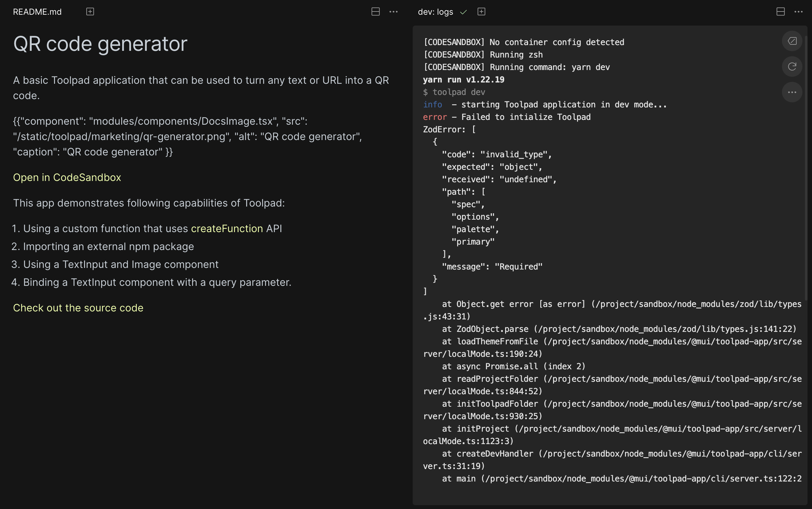This screenshot has width=812, height=509.
Task: Follow the createFunction API link
Action: coord(226,229)
